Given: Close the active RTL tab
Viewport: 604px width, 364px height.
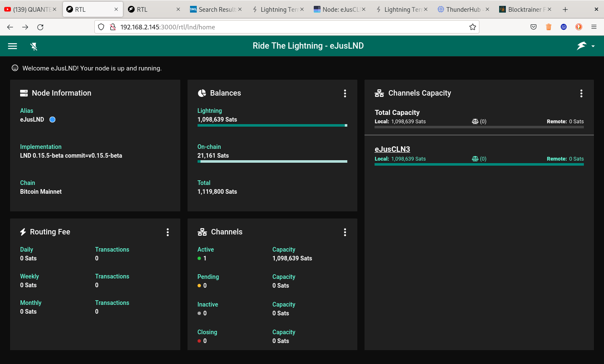Looking at the screenshot, I should tap(116, 9).
